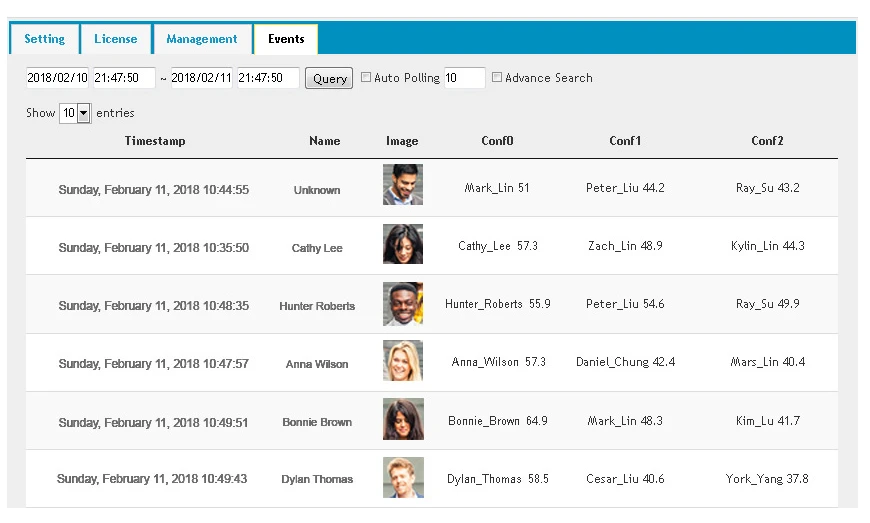Sort table by Name column header
The width and height of the screenshot is (870, 523).
[324, 141]
